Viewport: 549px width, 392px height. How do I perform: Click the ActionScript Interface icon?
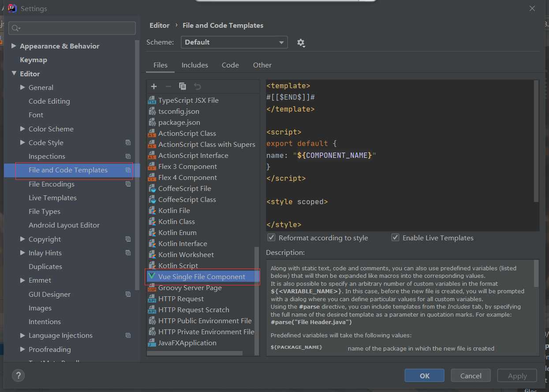152,155
